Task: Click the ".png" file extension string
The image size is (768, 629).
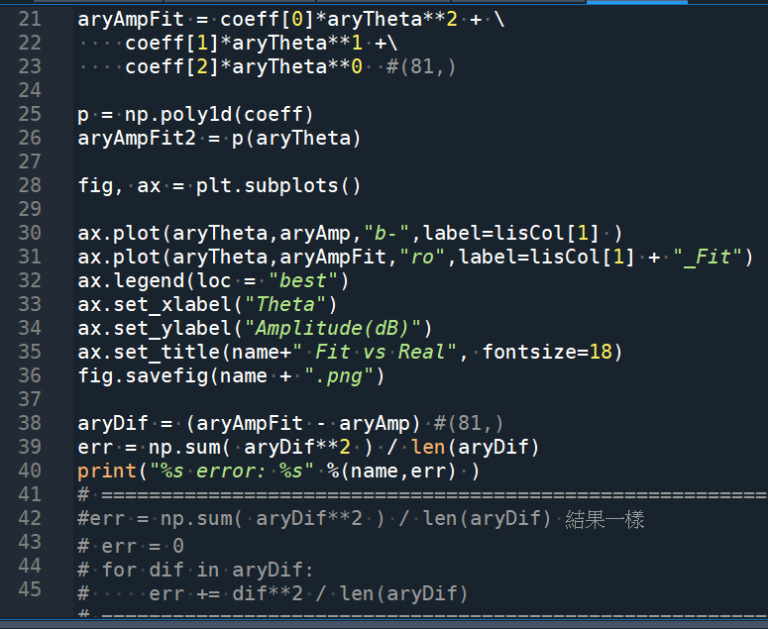Action: click(x=339, y=376)
